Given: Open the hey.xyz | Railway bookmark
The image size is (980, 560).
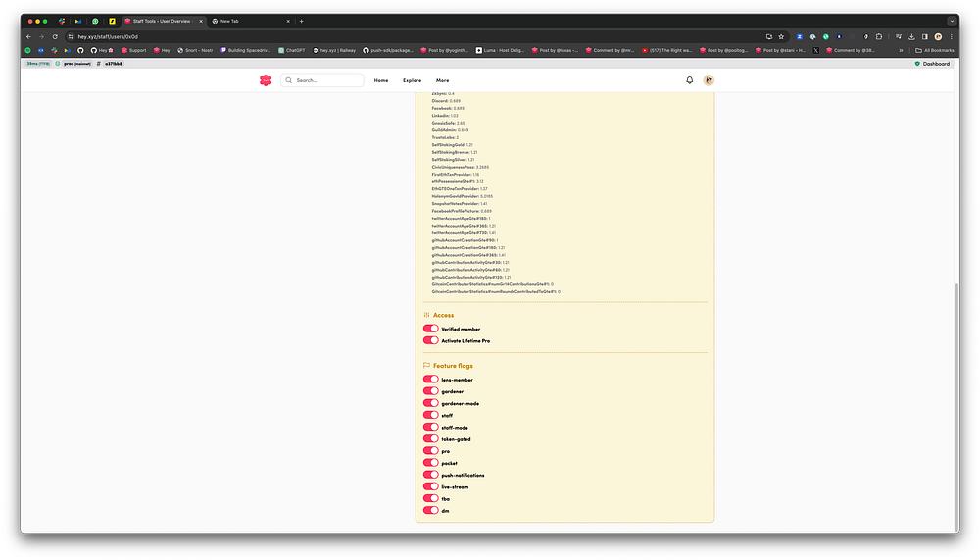Looking at the screenshot, I should [334, 50].
